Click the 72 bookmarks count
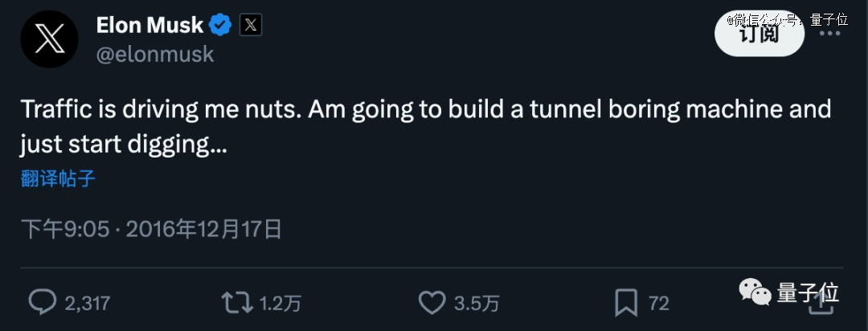Screen dimensions: 868x331 coord(659,304)
